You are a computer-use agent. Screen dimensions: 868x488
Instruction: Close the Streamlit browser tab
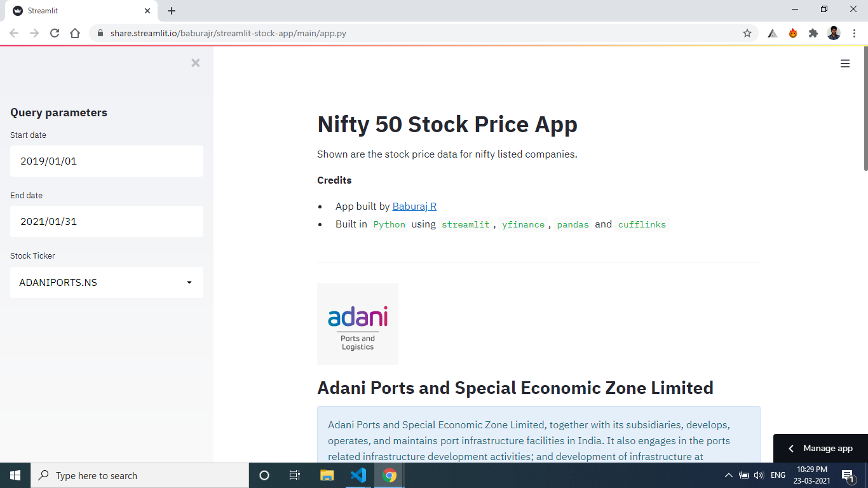pos(147,11)
